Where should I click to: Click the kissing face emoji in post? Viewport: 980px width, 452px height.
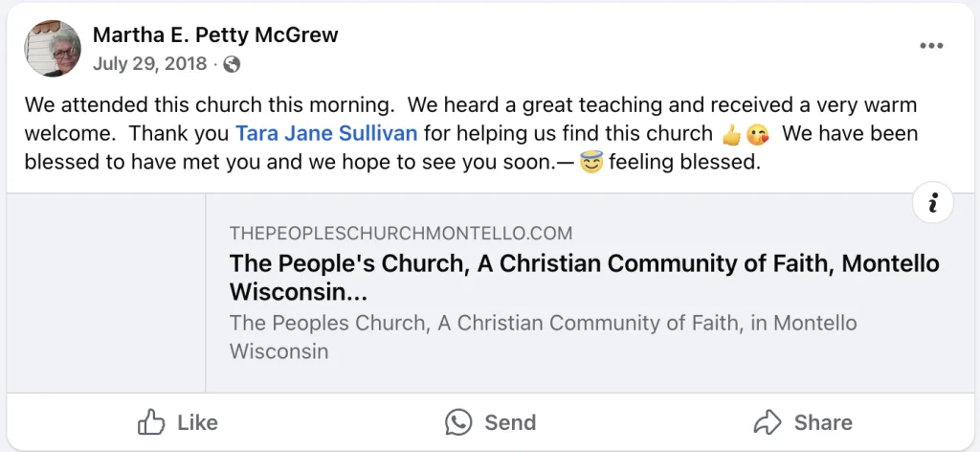point(757,134)
